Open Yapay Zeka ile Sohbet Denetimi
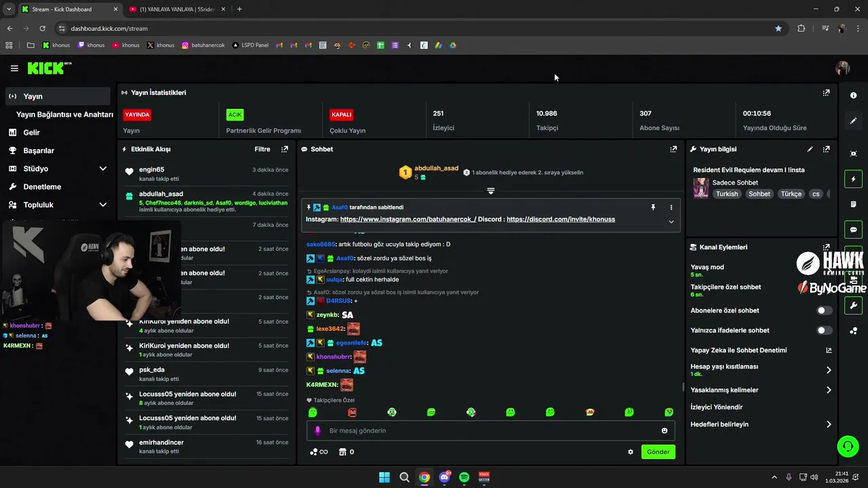Image resolution: width=868 pixels, height=488 pixels. tap(761, 350)
